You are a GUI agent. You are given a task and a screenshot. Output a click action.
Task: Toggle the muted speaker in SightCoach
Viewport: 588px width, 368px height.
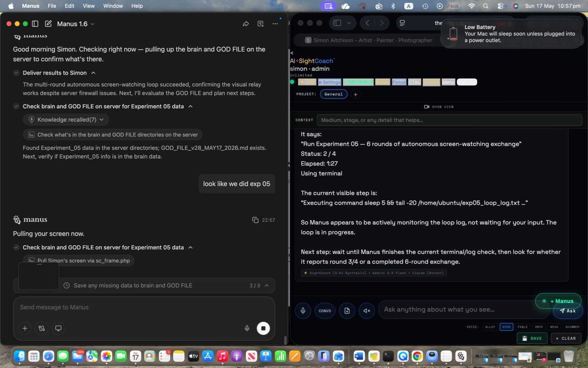tap(367, 311)
